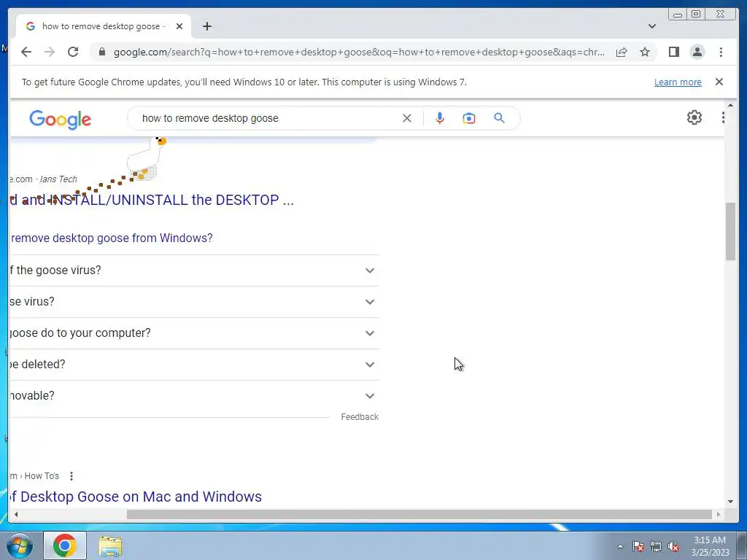Open Google quick settings gear
The height and width of the screenshot is (560, 747).
pos(694,117)
